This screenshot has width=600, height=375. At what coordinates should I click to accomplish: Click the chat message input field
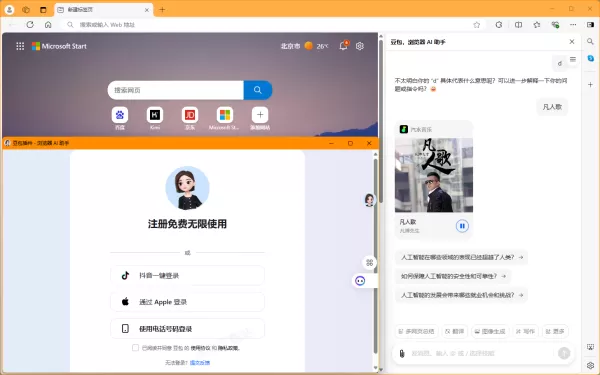click(x=481, y=353)
